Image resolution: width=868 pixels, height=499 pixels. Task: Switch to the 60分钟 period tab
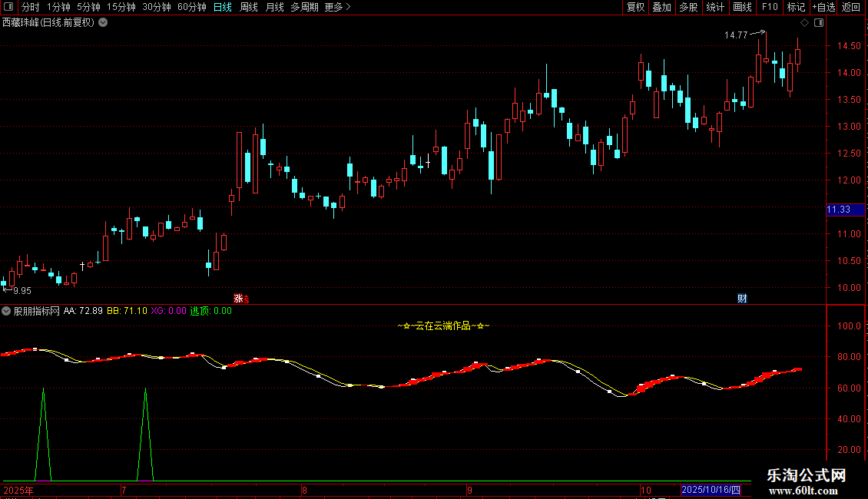pos(192,7)
